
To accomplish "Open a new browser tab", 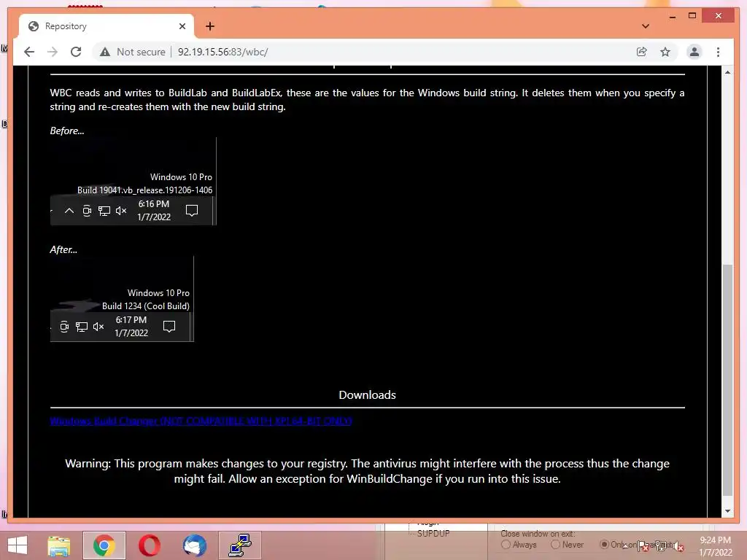I will (x=210, y=26).
